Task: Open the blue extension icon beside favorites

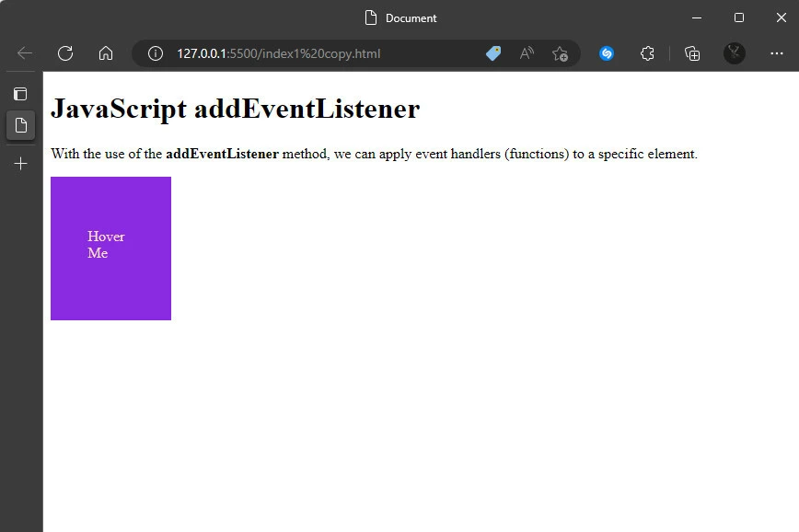Action: pyautogui.click(x=607, y=53)
